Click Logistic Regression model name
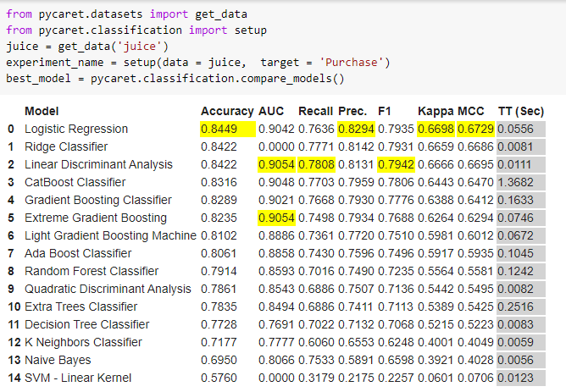This screenshot has width=566, height=392. pos(76,129)
